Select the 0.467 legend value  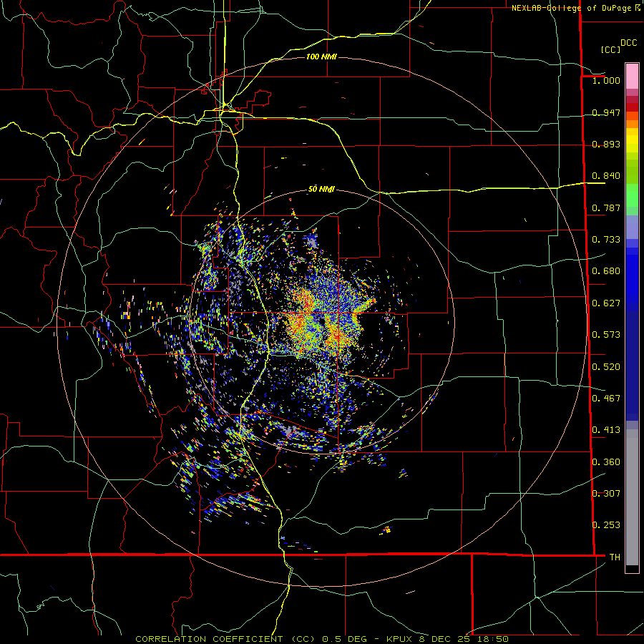[606, 399]
